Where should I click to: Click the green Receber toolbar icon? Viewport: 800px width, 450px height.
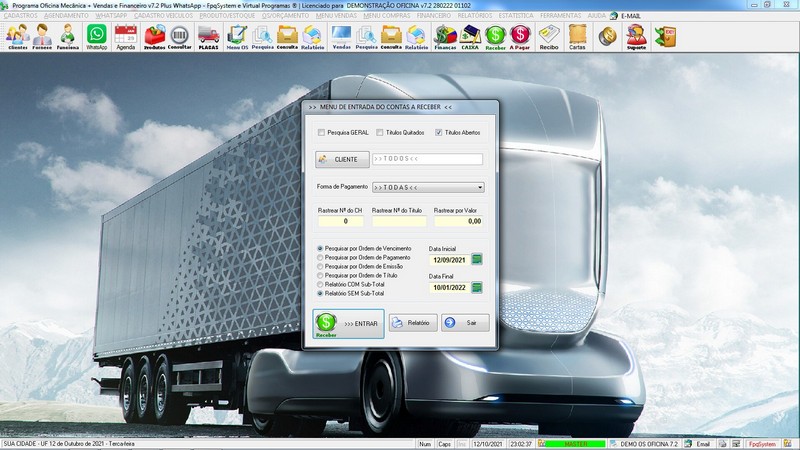(495, 37)
